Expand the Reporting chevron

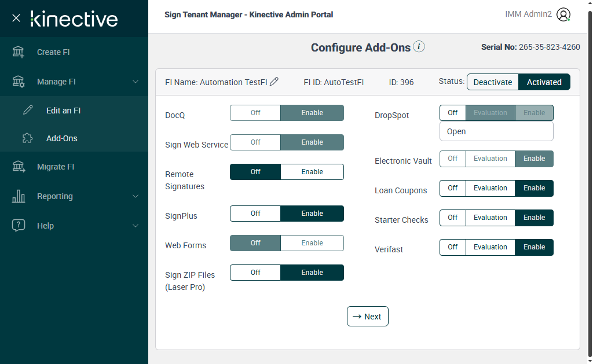coord(136,196)
